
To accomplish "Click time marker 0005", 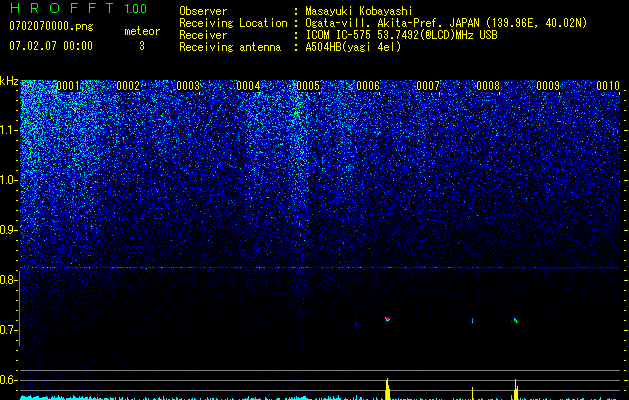I will click(x=308, y=86).
